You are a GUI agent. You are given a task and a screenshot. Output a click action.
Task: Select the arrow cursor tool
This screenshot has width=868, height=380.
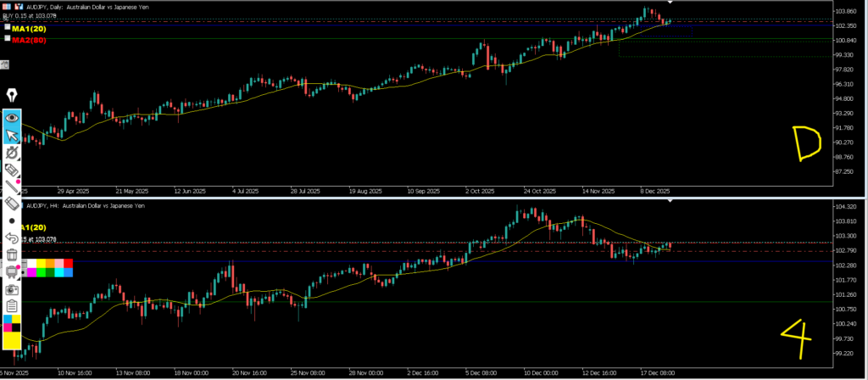pos(13,135)
